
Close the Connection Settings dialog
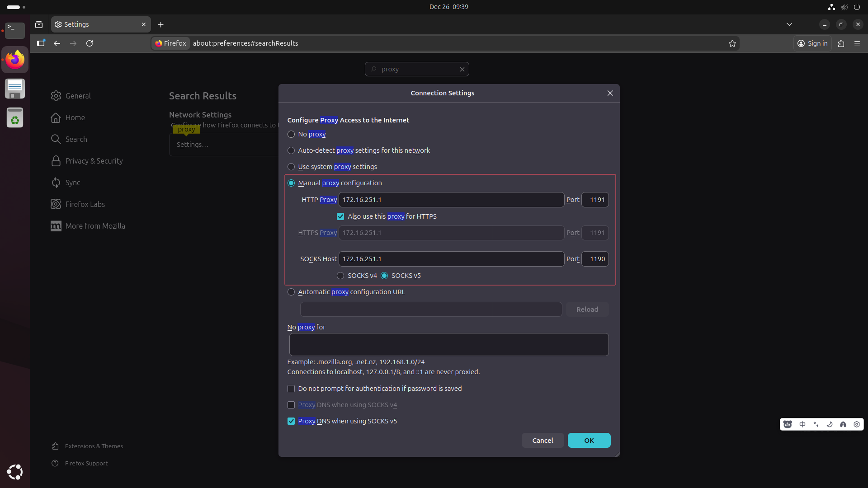pos(610,93)
